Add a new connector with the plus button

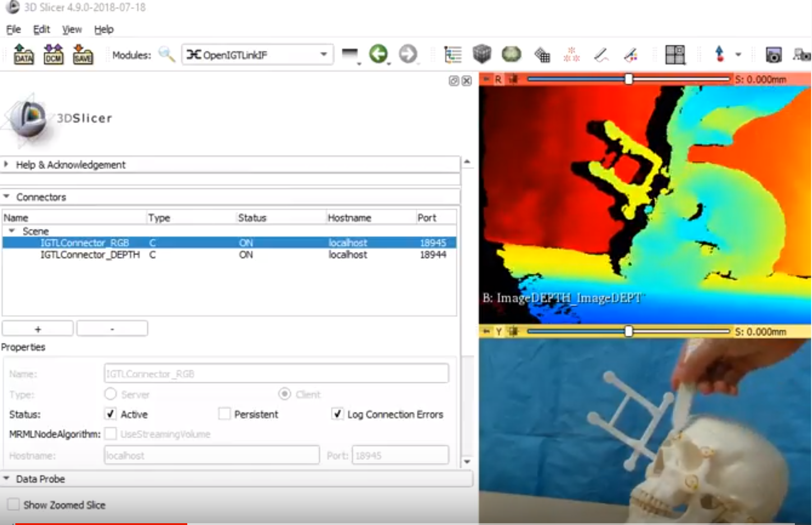[37, 328]
